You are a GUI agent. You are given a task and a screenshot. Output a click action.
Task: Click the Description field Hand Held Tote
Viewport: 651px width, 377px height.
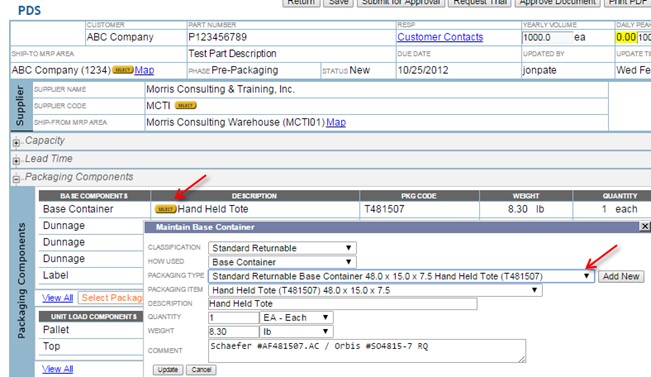click(x=343, y=304)
